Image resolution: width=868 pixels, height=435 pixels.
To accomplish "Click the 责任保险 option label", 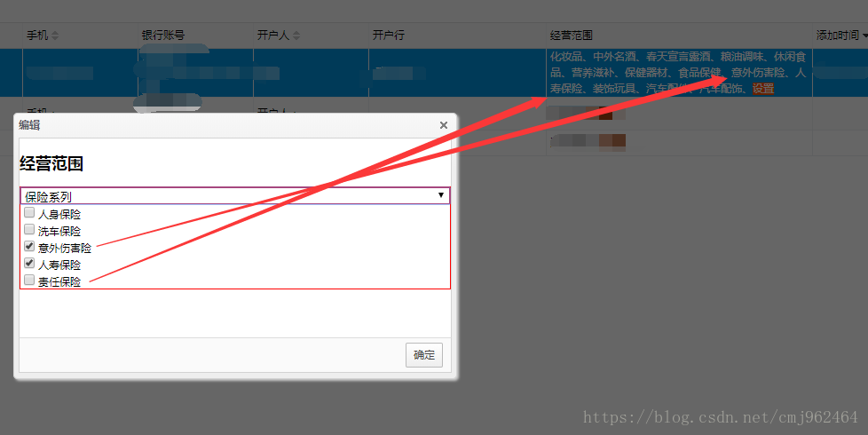I will point(59,281).
